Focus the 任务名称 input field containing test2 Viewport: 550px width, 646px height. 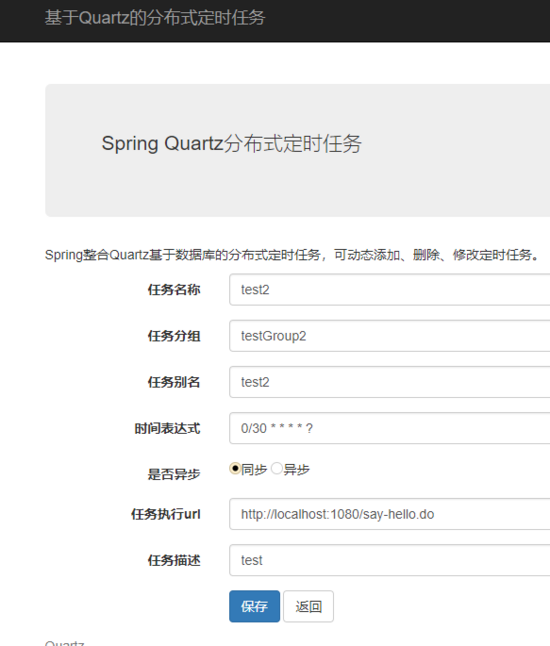click(x=389, y=290)
